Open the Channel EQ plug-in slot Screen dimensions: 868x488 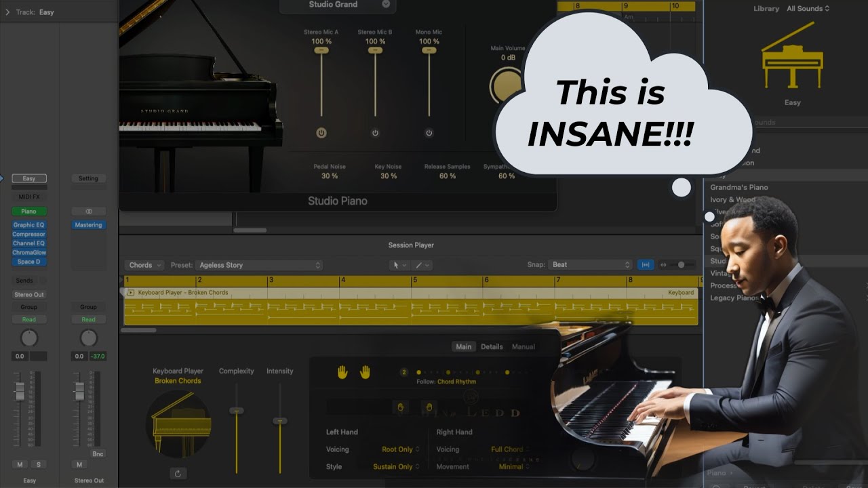click(29, 243)
